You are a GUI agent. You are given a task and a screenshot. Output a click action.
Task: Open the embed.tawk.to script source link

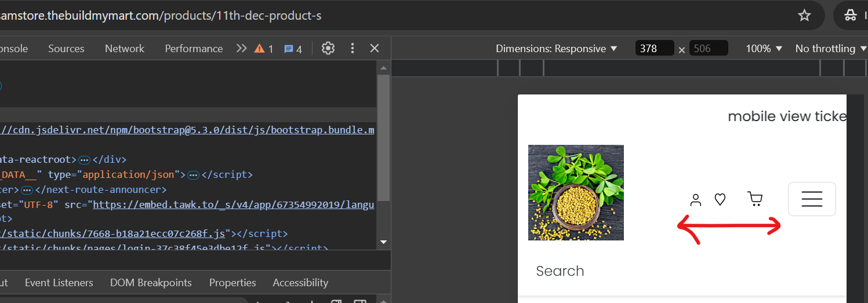pos(234,205)
